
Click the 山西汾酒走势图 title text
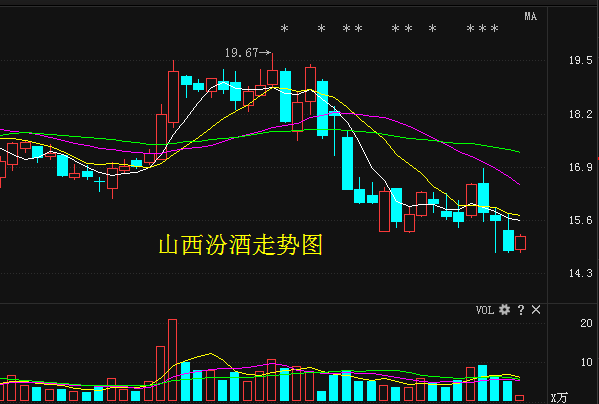pos(241,245)
